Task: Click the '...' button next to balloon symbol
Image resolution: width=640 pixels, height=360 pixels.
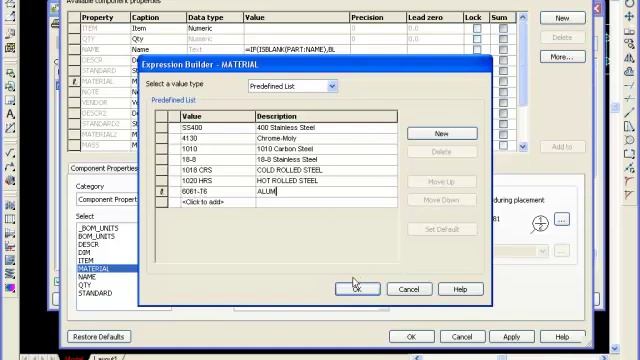Action: (x=562, y=220)
